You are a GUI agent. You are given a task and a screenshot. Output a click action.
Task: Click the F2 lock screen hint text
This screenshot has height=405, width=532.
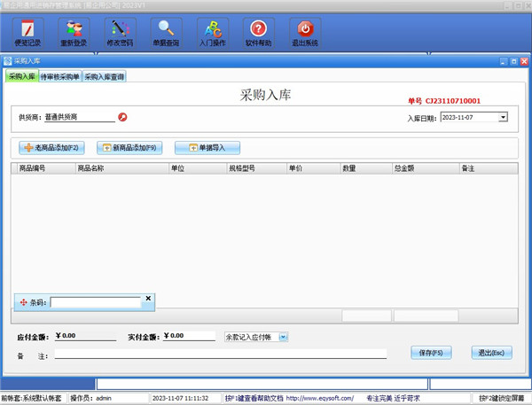[x=502, y=398]
